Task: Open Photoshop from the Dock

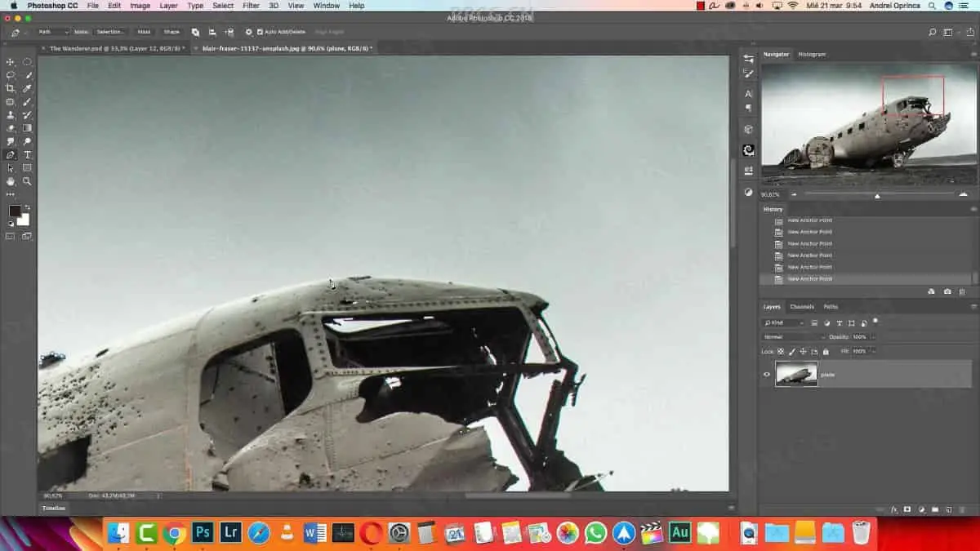Action: (203, 533)
